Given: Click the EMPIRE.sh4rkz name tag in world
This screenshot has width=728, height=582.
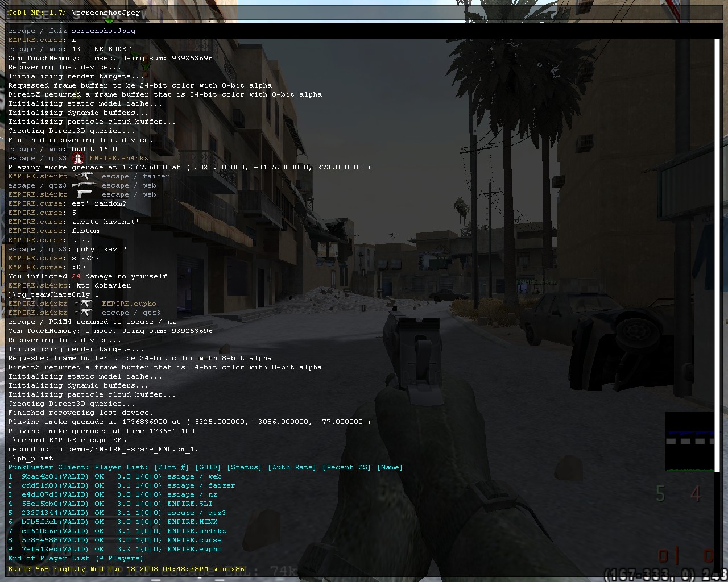Looking at the screenshot, I should coord(536,282).
